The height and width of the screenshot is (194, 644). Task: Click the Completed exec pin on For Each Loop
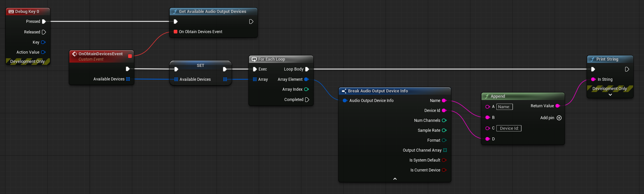click(x=307, y=100)
